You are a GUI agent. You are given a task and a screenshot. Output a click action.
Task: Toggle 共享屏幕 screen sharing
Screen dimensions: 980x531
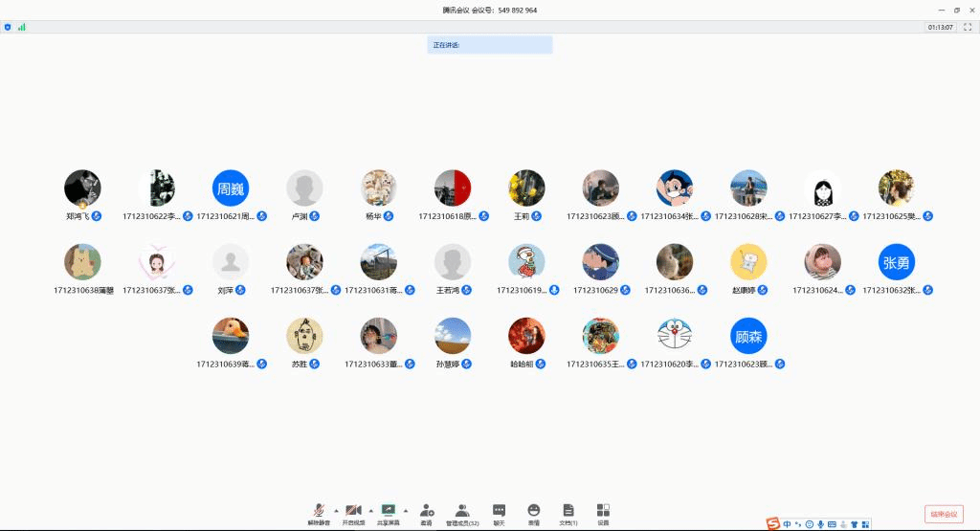point(389,513)
